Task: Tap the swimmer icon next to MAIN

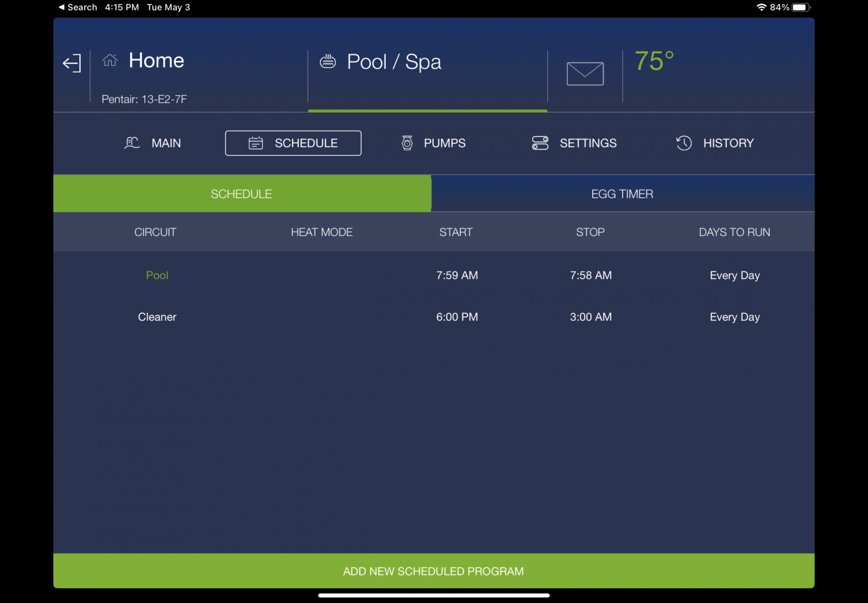Action: tap(132, 143)
